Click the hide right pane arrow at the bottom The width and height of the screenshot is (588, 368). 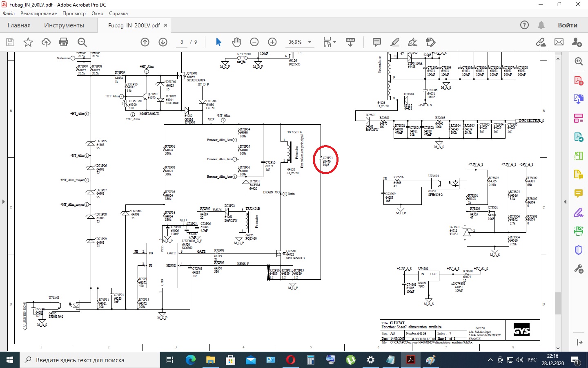(x=579, y=342)
